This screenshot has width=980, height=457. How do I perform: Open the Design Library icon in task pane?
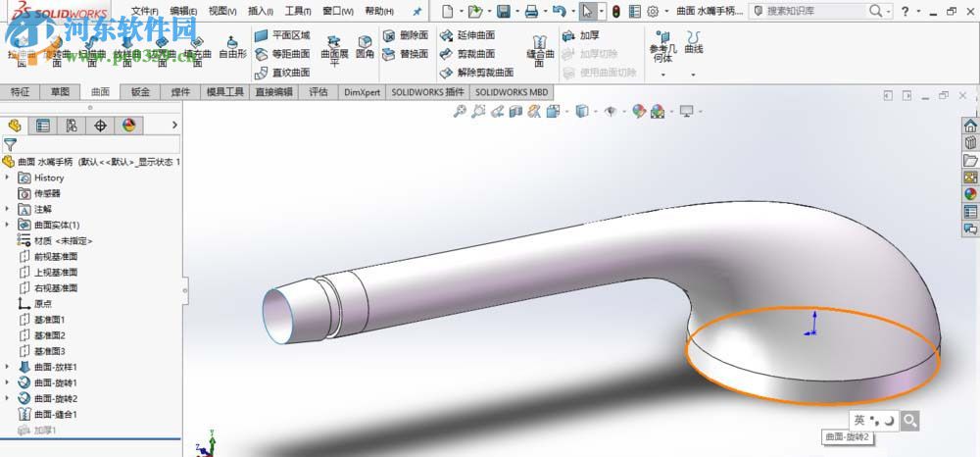[x=970, y=142]
